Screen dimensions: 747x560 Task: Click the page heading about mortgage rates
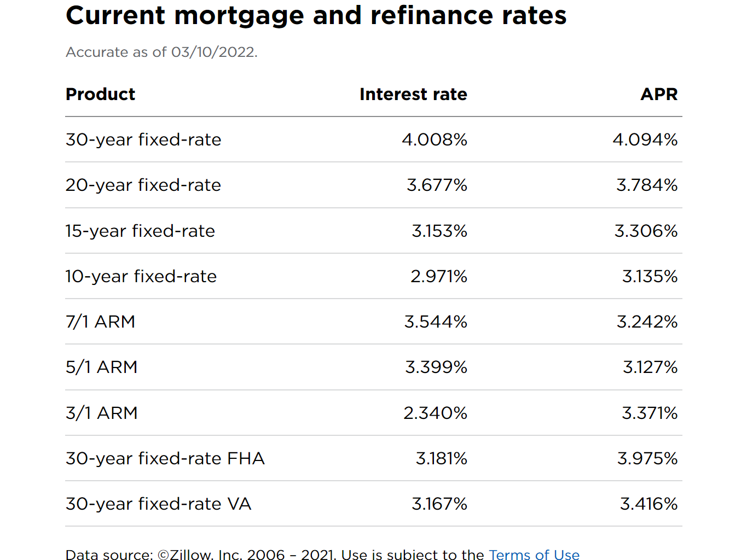pos(316,15)
